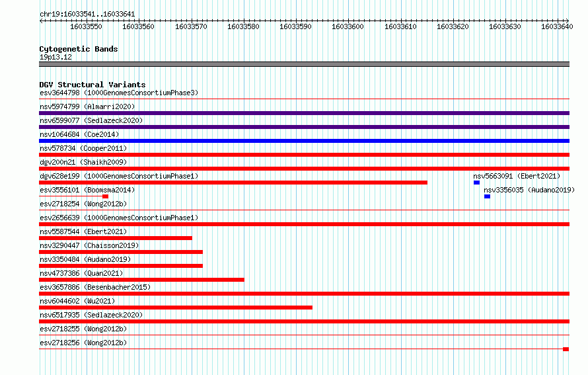Click nsv5587544 (Ebert2021) label
Screen dimensions: 588x375
pos(83,231)
